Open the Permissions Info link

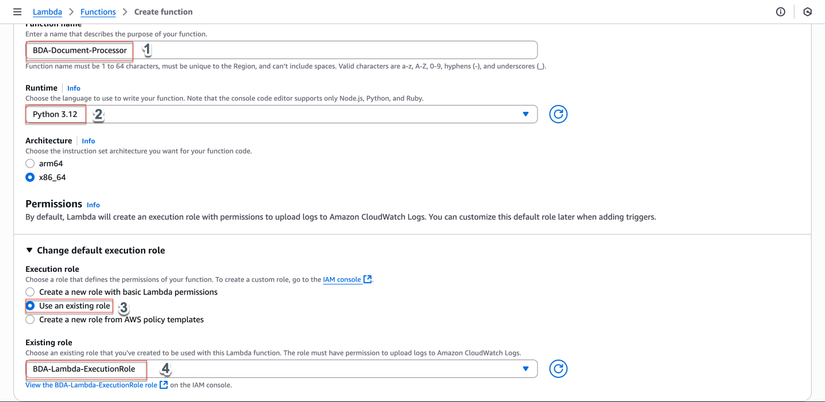[x=93, y=205]
